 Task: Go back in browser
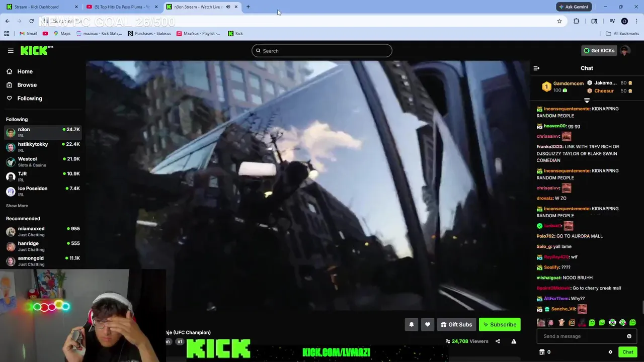coord(7,21)
